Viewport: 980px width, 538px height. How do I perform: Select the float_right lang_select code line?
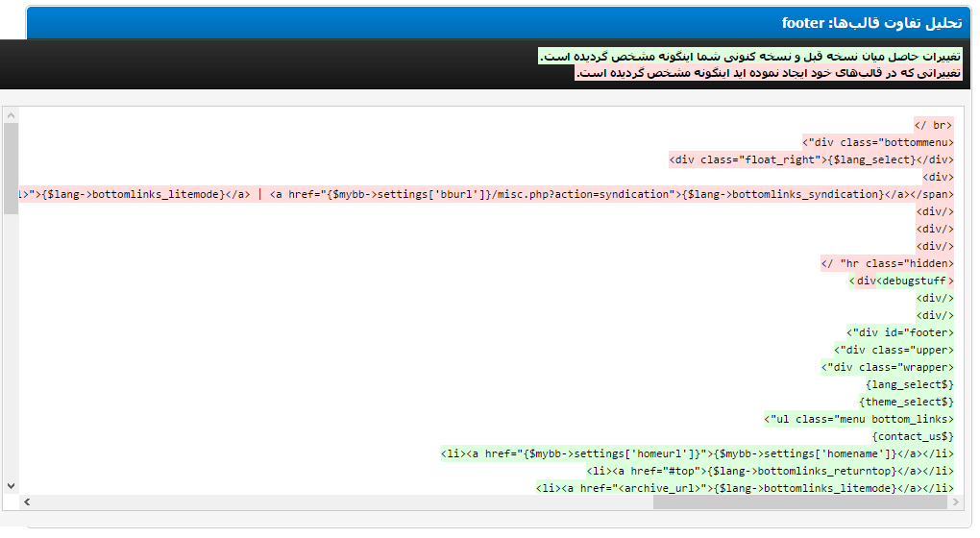811,160
